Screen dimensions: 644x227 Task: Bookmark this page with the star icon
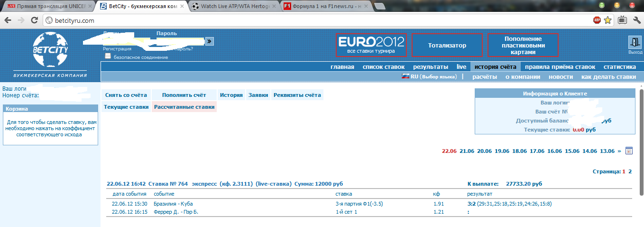click(608, 20)
